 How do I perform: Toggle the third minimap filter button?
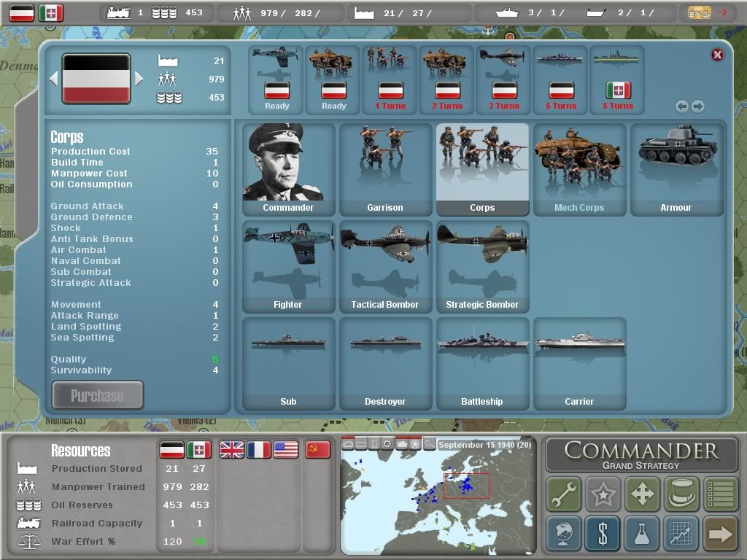374,444
